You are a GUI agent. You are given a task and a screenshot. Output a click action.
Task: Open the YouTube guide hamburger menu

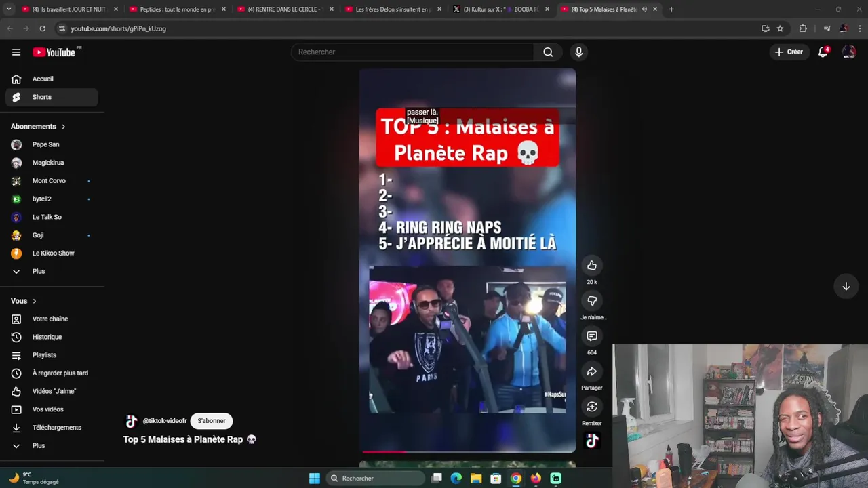click(x=16, y=52)
